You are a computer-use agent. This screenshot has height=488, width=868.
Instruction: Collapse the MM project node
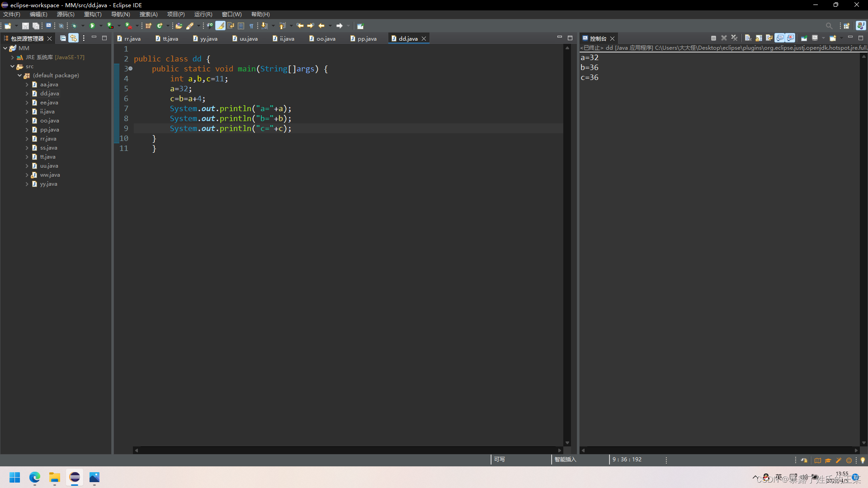tap(5, 48)
